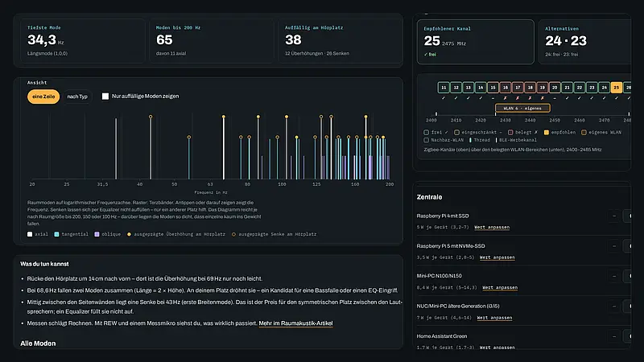The image size is (644, 362).
Task: Select Zigbee channel 19 box
Action: 542,88
